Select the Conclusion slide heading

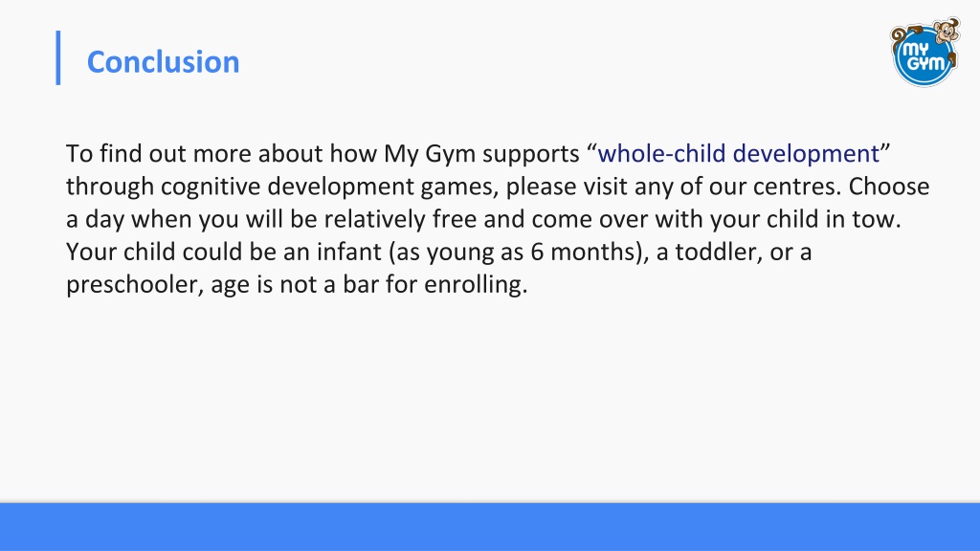coord(163,62)
